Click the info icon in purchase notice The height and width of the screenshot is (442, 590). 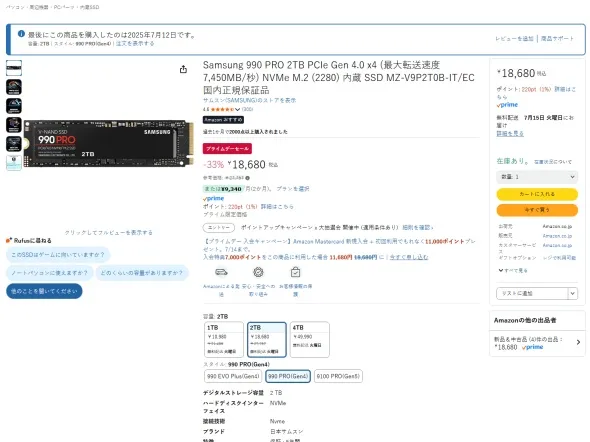[21, 34]
